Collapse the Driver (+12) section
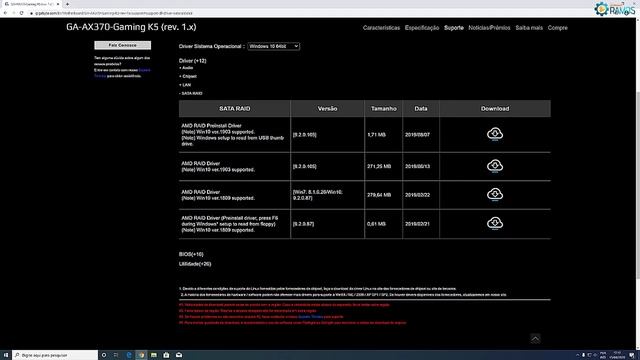 [x=193, y=61]
